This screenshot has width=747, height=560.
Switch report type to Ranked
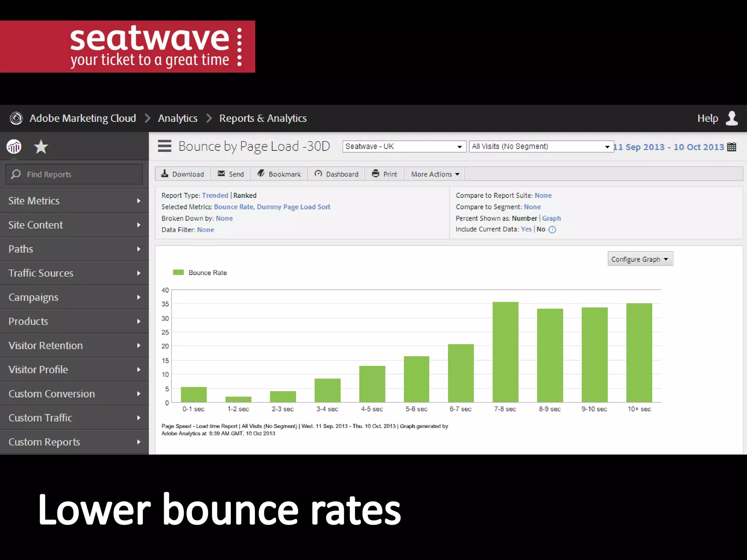(245, 195)
